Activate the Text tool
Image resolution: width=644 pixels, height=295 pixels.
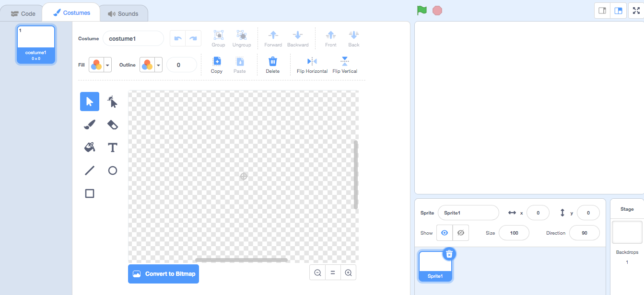113,147
